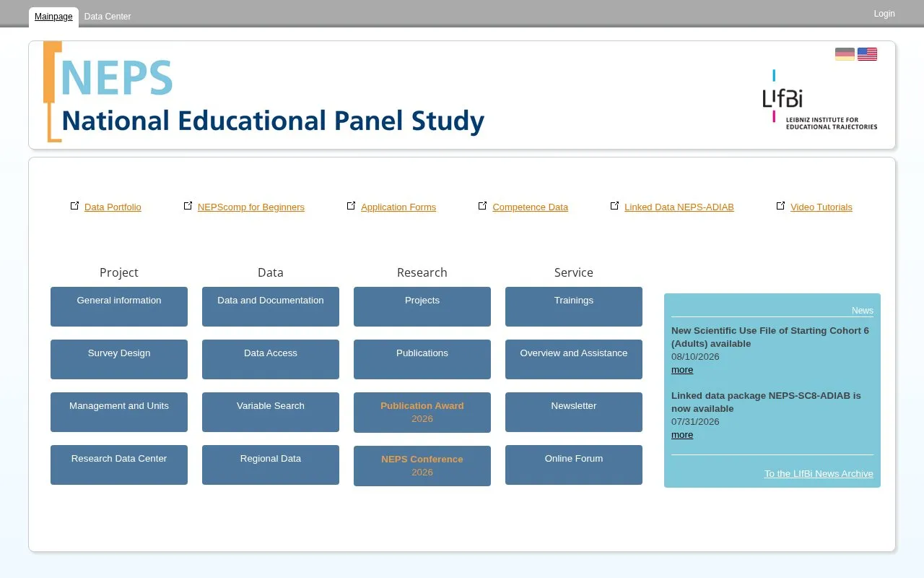Open Research Projects button
This screenshot has width=924, height=578.
422,306
